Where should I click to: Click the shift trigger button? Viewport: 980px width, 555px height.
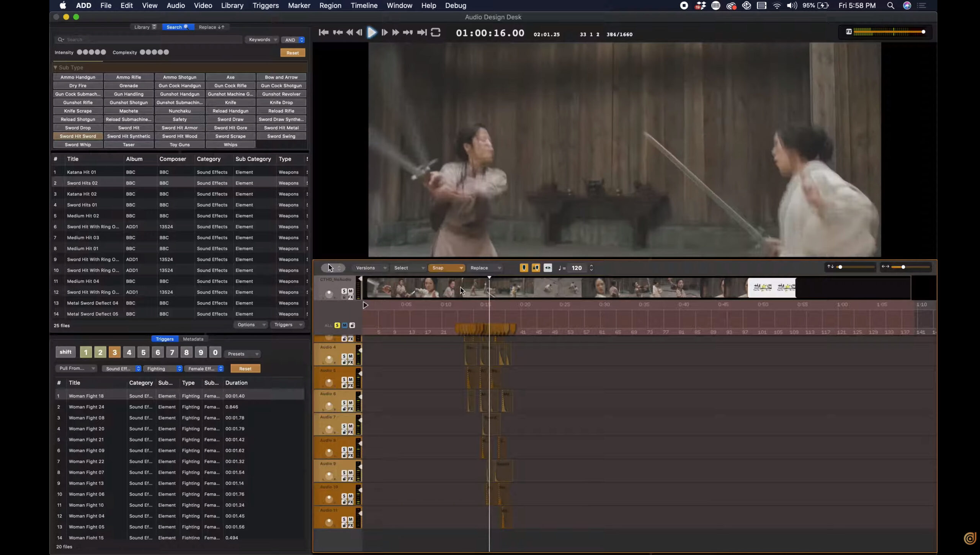coord(65,352)
